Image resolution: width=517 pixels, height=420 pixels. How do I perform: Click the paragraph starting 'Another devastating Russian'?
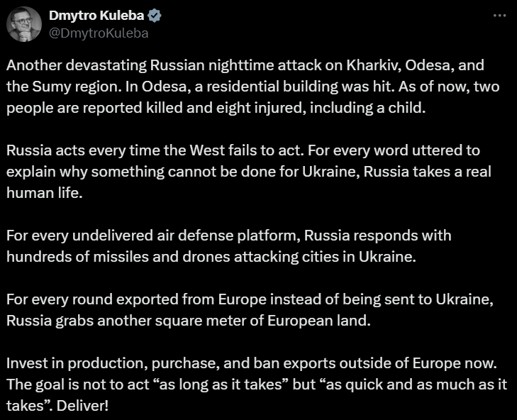pyautogui.click(x=241, y=88)
